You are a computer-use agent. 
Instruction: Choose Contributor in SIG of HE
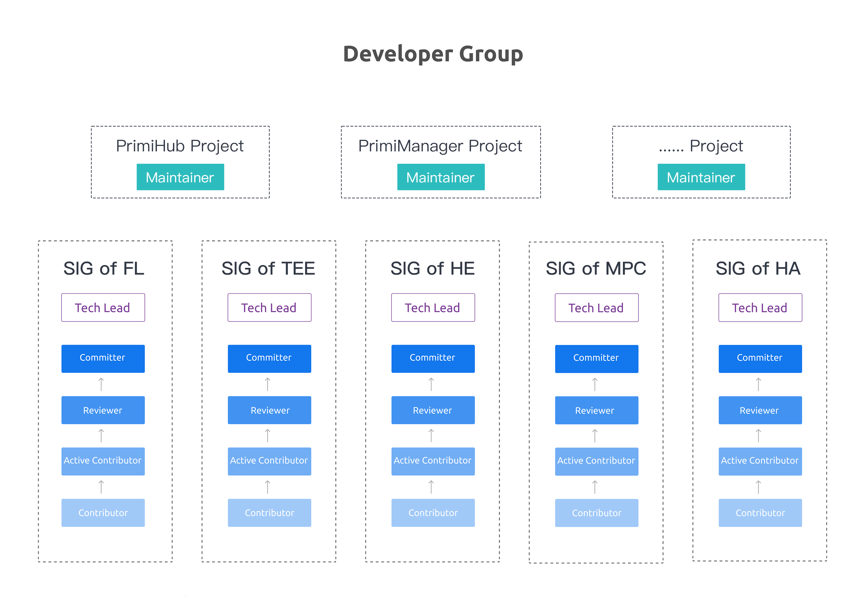(433, 513)
